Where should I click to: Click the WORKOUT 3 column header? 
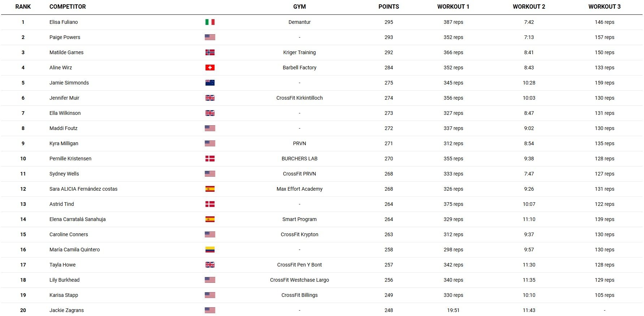604,7
